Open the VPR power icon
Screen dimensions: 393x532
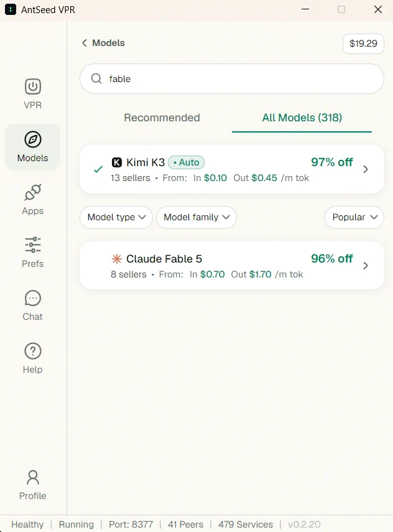pyautogui.click(x=33, y=86)
